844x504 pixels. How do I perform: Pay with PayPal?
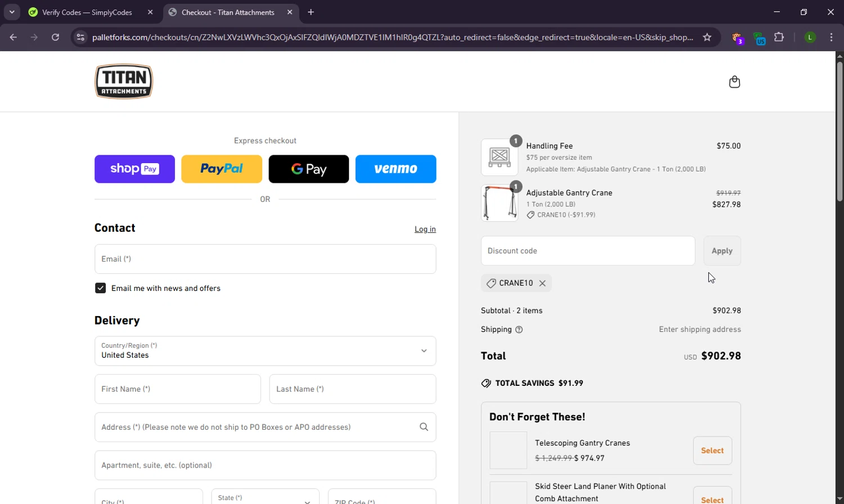[222, 169]
